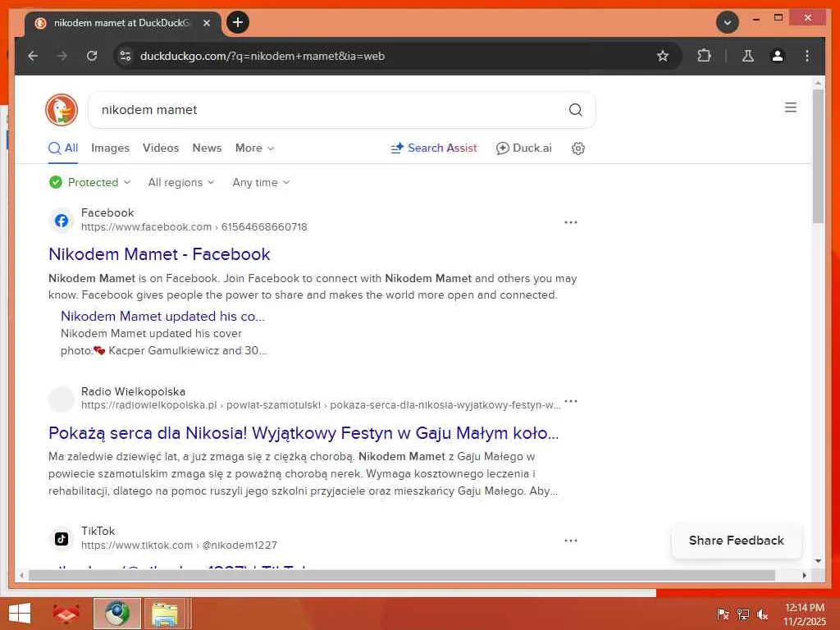Bookmark this page with the star icon
Image resolution: width=840 pixels, height=630 pixels.
[x=663, y=56]
